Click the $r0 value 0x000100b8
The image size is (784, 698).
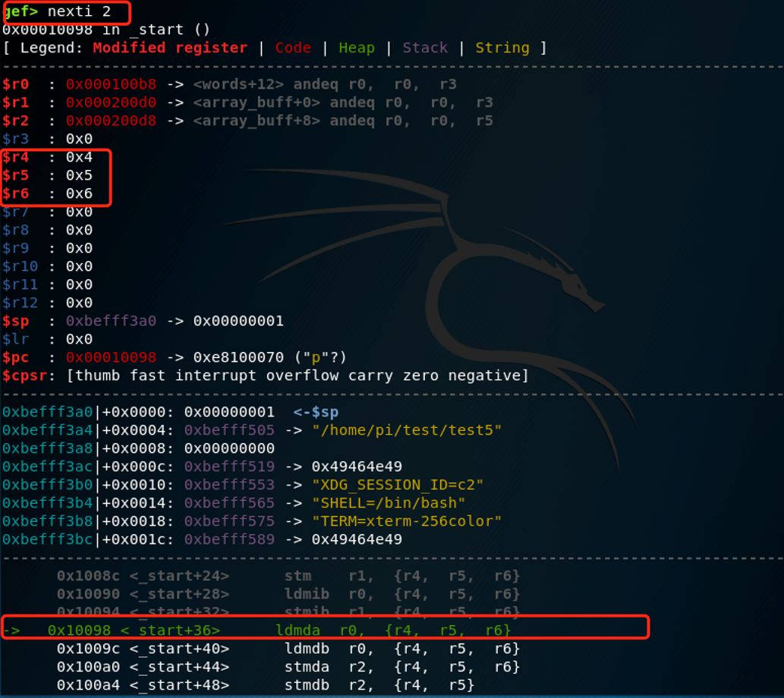coord(111,84)
